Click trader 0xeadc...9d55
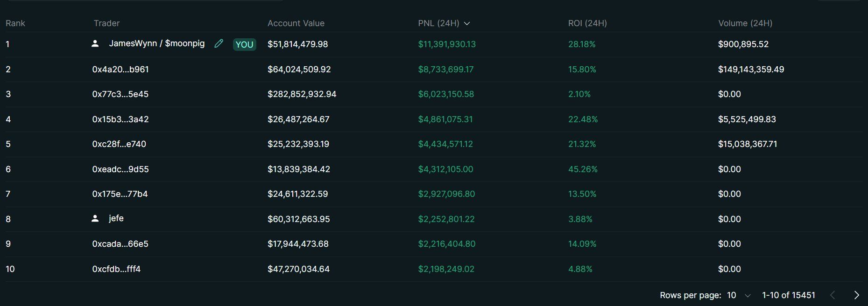Image resolution: width=868 pixels, height=306 pixels. click(120, 169)
